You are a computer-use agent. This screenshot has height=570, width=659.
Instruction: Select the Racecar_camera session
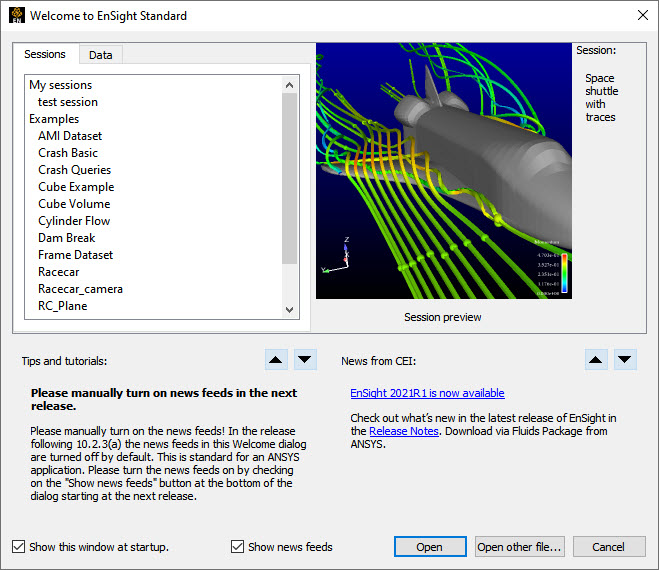coord(80,289)
